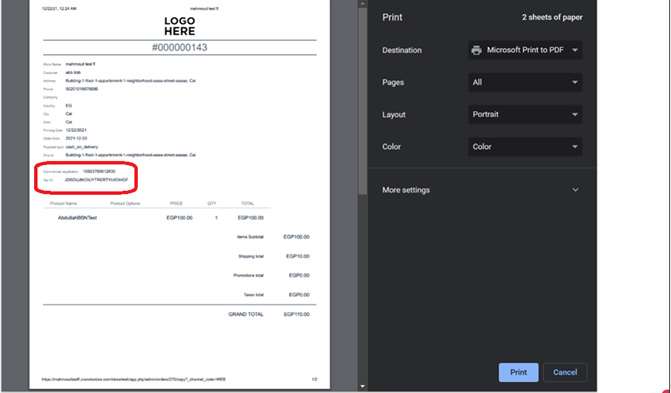Click the page URL in preview footer
Viewport: 671px width, 393px height.
tap(134, 379)
